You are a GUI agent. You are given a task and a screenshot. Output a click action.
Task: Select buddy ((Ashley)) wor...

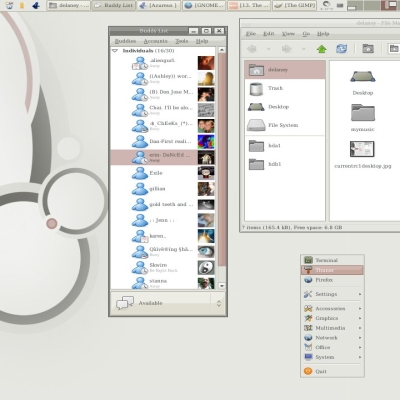point(163,78)
